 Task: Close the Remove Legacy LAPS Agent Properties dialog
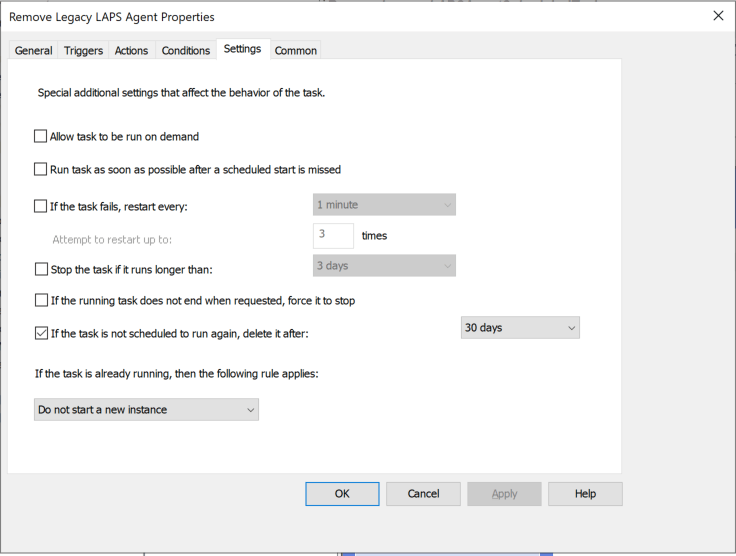coord(717,16)
